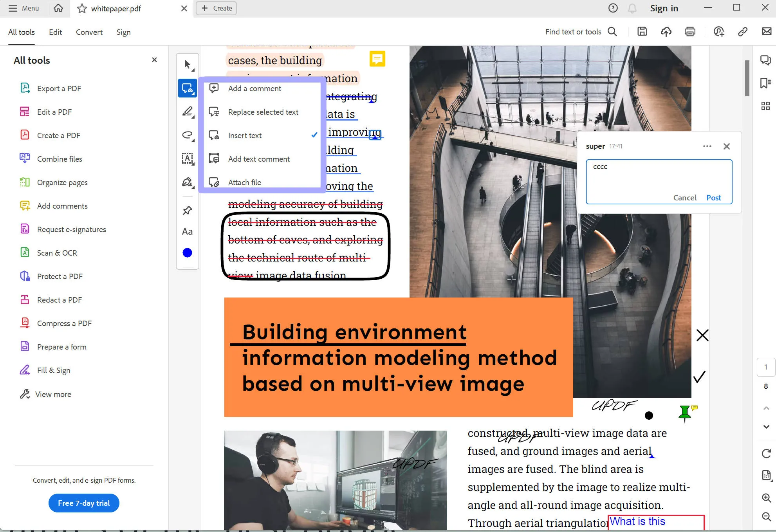776x532 pixels.
Task: Select the arrow selection tool
Action: (x=188, y=65)
